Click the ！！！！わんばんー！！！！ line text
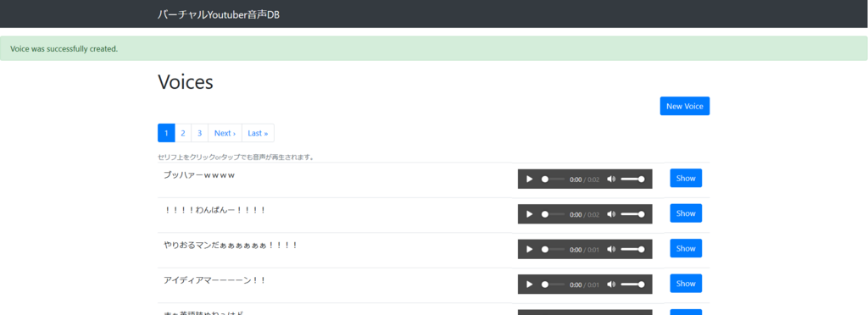Viewport: 868px width, 315px height. click(x=215, y=210)
